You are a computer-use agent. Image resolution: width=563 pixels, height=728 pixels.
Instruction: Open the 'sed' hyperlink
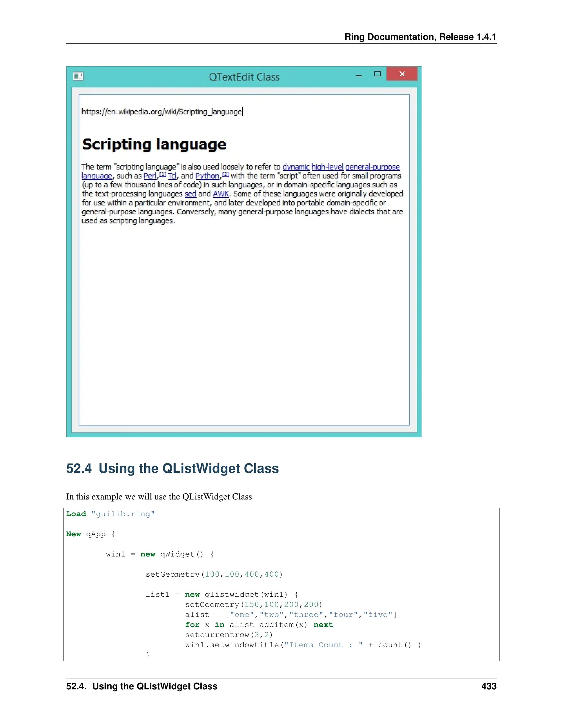coord(191,194)
